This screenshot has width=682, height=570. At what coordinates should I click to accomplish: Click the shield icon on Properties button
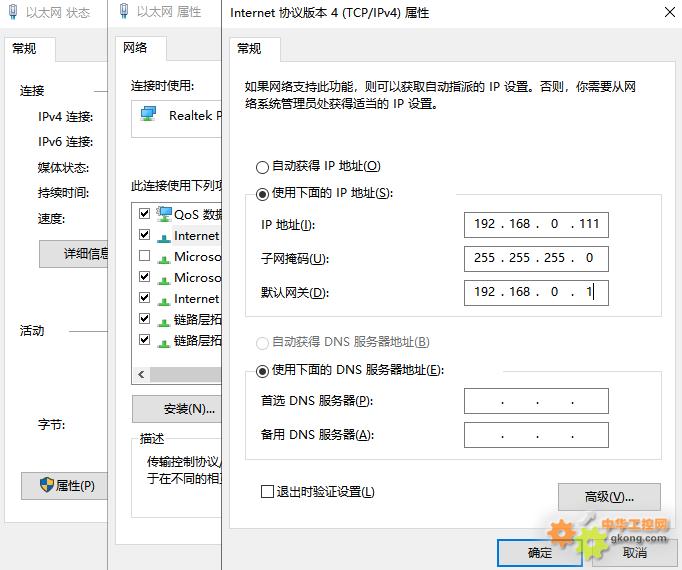point(46,485)
